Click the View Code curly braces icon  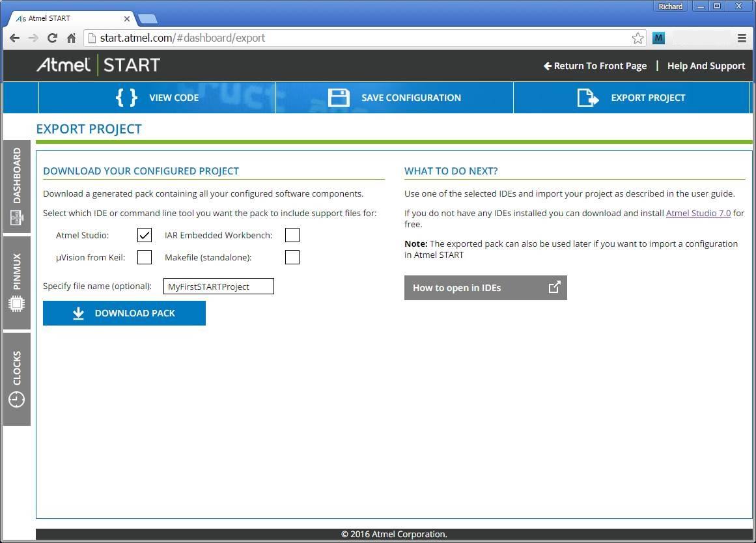tap(126, 98)
